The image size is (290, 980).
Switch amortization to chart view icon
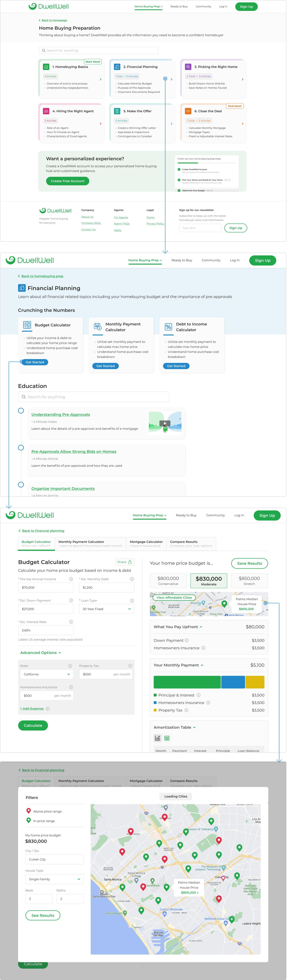(x=158, y=738)
